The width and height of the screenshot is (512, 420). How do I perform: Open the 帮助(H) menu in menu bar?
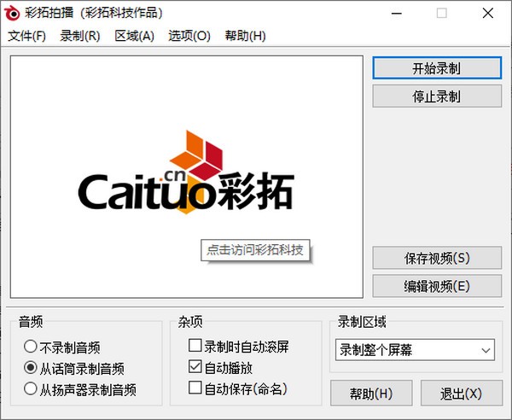click(x=245, y=36)
